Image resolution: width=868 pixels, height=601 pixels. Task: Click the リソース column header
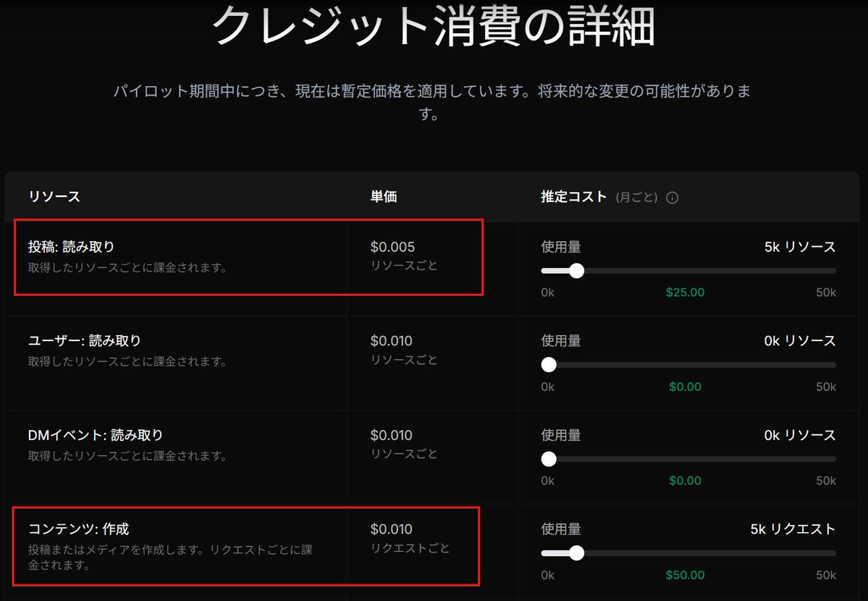click(54, 197)
